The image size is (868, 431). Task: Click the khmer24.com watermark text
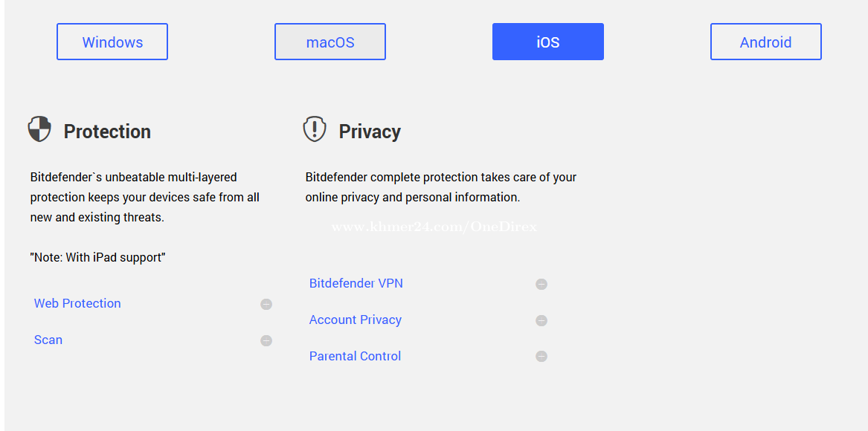434,227
